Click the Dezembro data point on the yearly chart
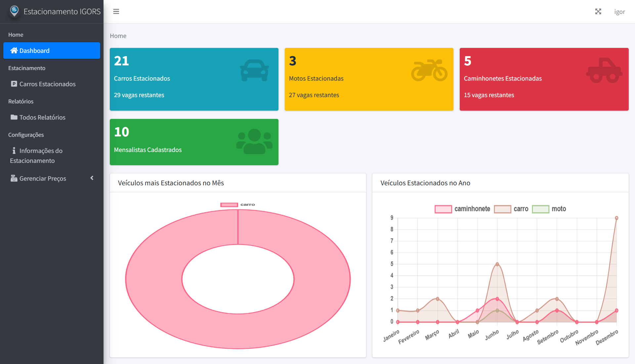The width and height of the screenshot is (635, 364). (x=616, y=218)
